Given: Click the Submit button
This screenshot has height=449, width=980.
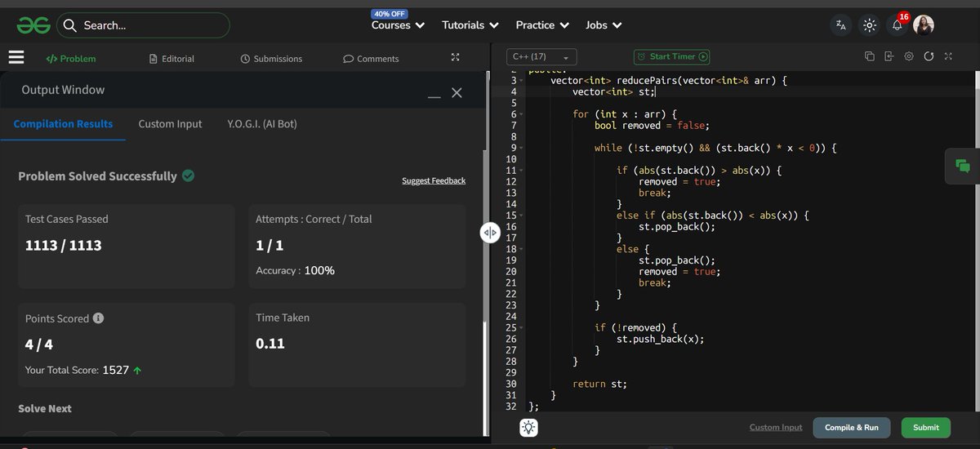Looking at the screenshot, I should [x=926, y=428].
